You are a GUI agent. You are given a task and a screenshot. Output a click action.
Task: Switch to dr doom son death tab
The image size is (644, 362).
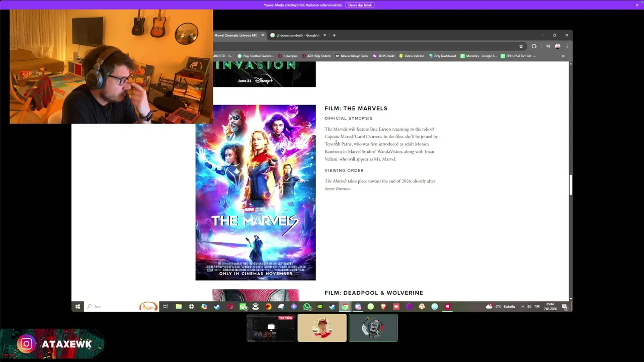point(297,35)
